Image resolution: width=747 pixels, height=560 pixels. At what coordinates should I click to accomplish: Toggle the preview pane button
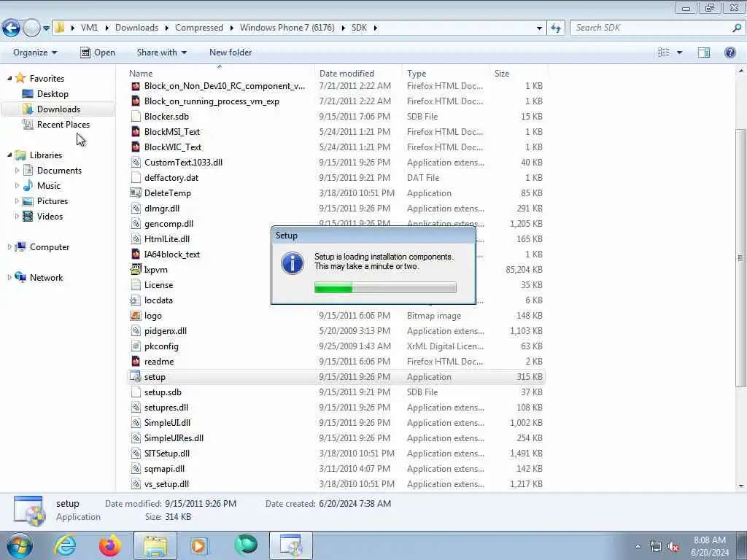pyautogui.click(x=704, y=52)
